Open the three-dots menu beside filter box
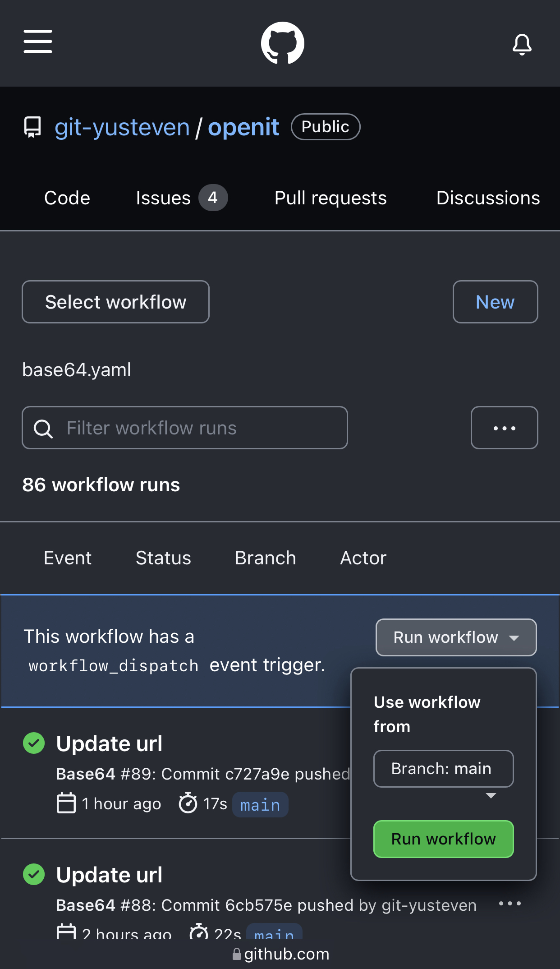Image resolution: width=560 pixels, height=969 pixels. (504, 428)
